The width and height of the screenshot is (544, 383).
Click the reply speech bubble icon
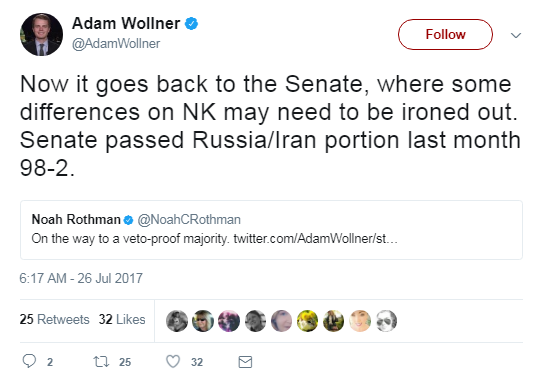(29, 361)
